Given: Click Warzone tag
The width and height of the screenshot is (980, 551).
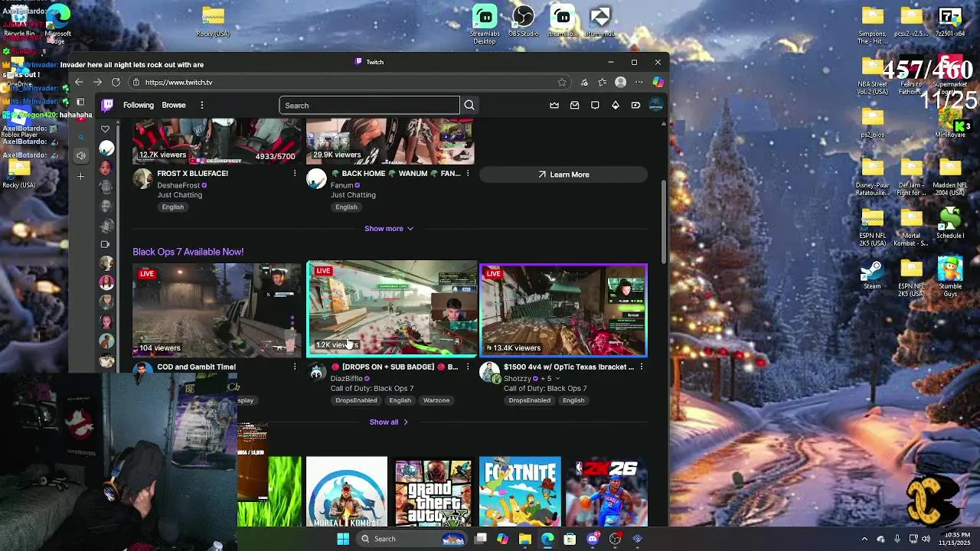Looking at the screenshot, I should click(x=436, y=400).
